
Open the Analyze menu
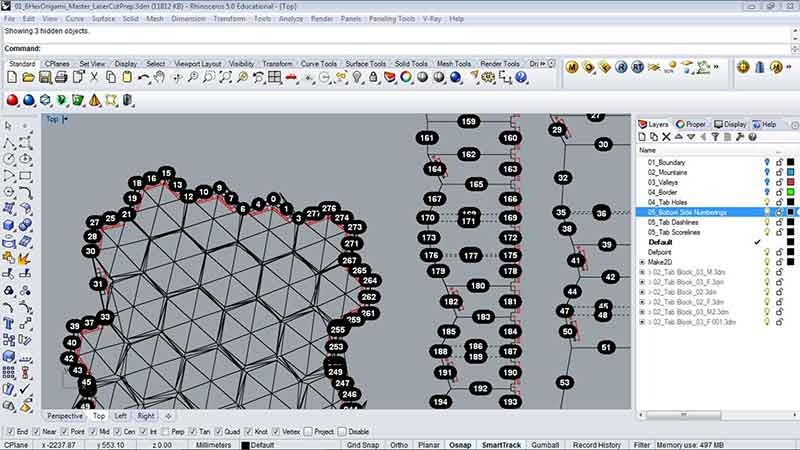[x=291, y=19]
